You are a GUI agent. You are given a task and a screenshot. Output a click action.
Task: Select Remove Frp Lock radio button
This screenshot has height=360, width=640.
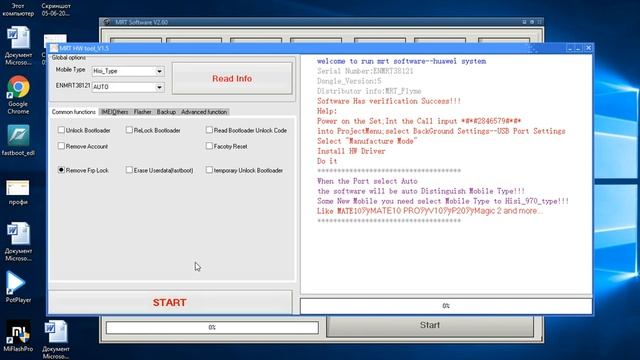(x=61, y=170)
